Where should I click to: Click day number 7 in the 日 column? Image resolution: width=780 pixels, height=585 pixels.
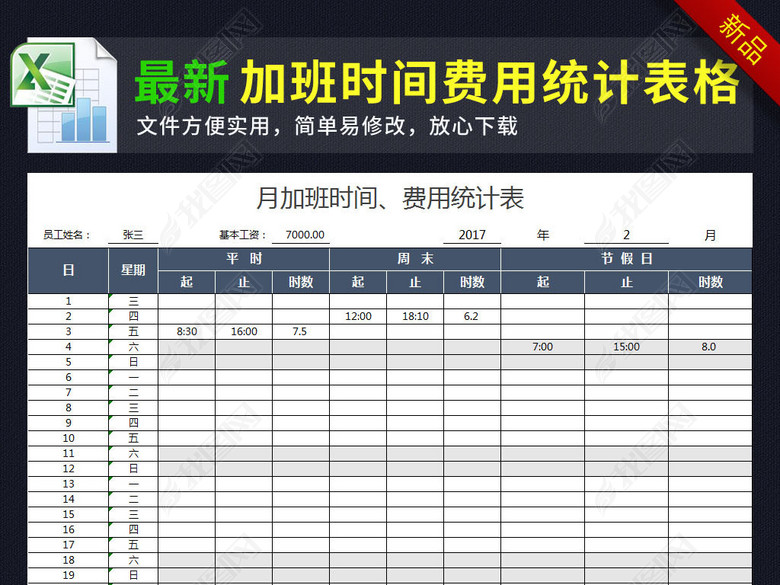(x=68, y=392)
